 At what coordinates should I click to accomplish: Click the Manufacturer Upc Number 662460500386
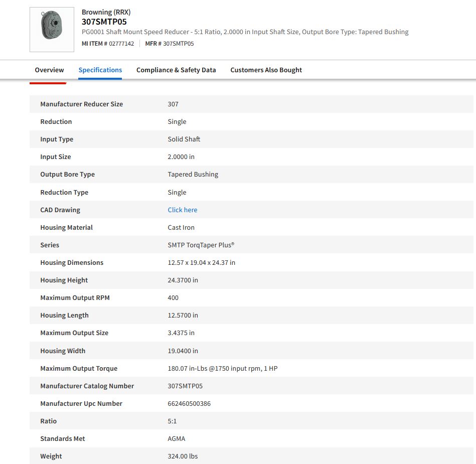pyautogui.click(x=189, y=403)
